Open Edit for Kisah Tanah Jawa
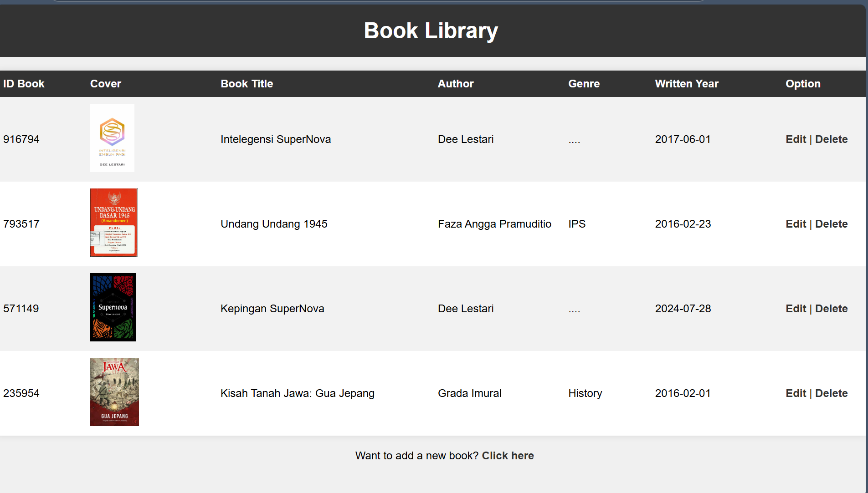The height and width of the screenshot is (493, 868). 795,393
